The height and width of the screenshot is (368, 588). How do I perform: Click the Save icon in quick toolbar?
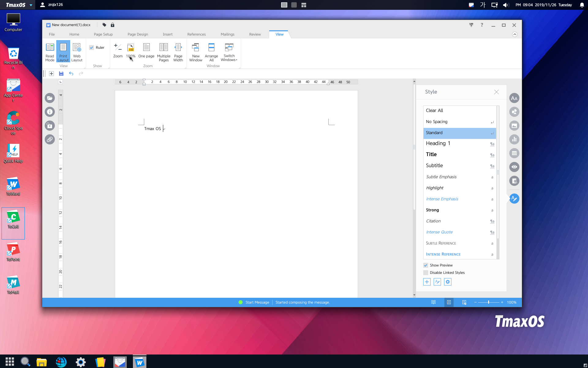[x=61, y=74]
